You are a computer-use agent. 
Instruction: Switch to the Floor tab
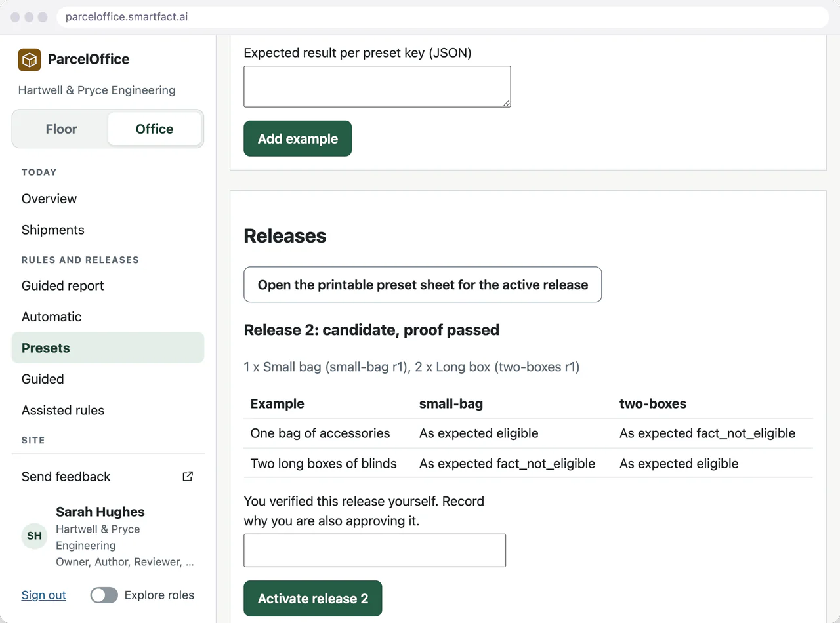pyautogui.click(x=62, y=129)
